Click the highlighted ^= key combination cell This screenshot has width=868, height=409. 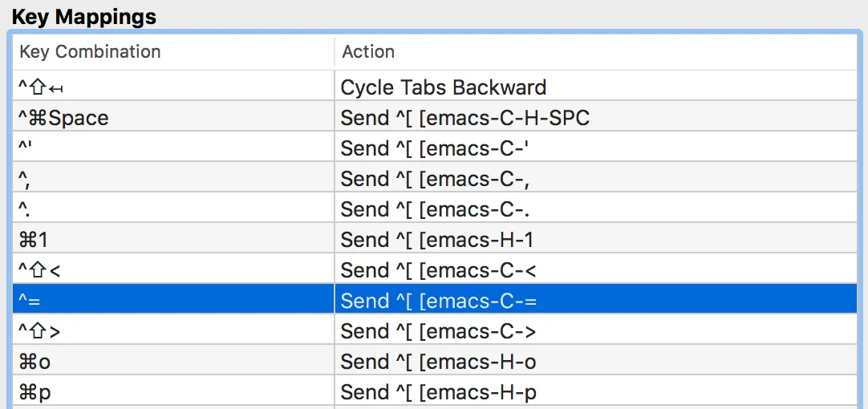tap(30, 301)
